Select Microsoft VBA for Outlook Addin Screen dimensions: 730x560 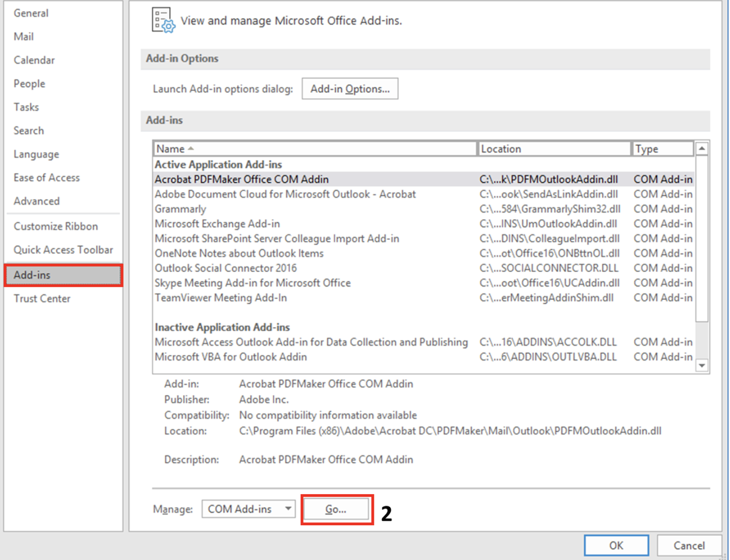[231, 357]
